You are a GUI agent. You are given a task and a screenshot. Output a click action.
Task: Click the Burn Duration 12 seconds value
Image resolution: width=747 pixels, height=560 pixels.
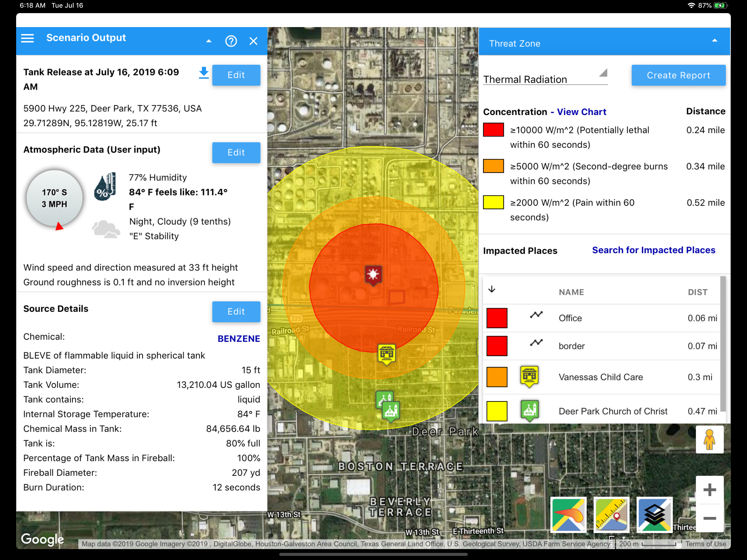tap(237, 487)
